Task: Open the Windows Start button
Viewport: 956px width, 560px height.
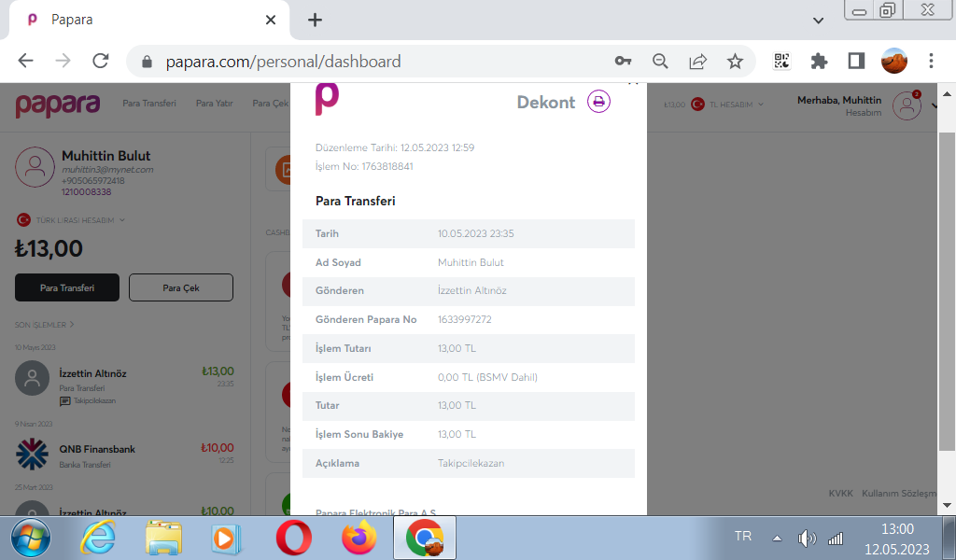Action: 31,538
